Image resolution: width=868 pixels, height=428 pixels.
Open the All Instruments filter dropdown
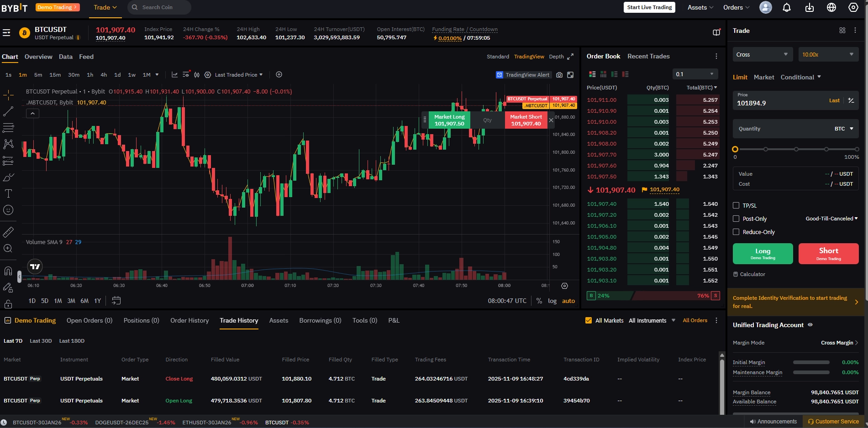(652, 320)
